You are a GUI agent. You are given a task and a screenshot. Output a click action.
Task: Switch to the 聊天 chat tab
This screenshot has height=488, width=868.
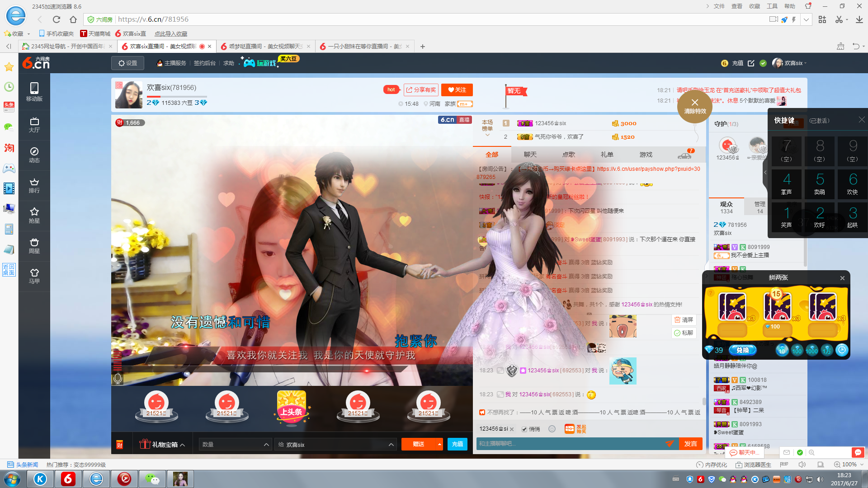tap(530, 155)
